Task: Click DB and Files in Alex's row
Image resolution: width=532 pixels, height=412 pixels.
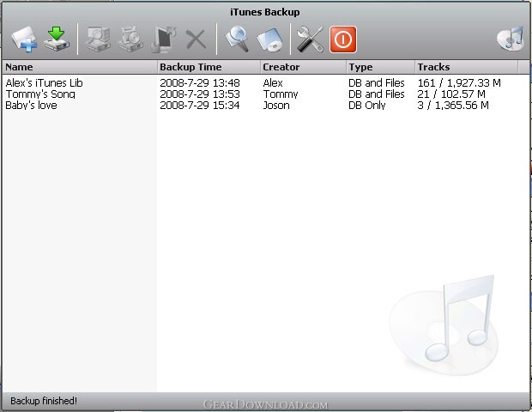Action: coord(377,82)
